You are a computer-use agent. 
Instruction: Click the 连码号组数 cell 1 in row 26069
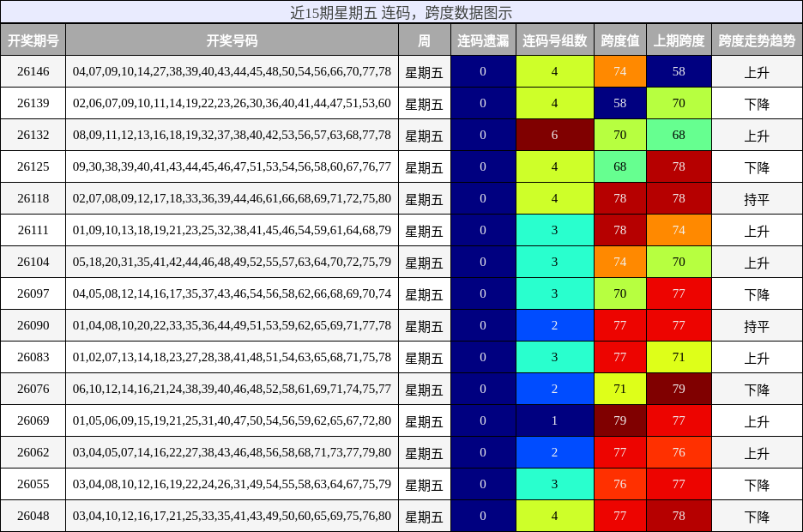tap(554, 420)
